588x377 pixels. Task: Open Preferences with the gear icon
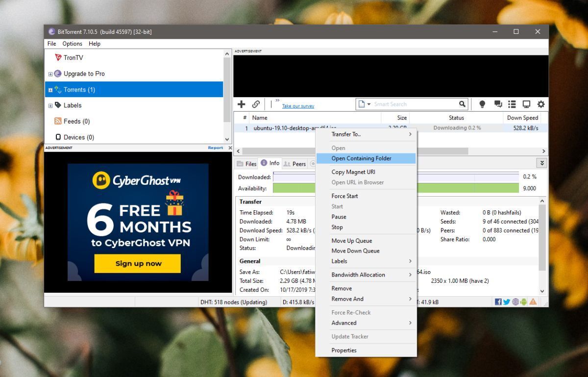click(x=541, y=104)
